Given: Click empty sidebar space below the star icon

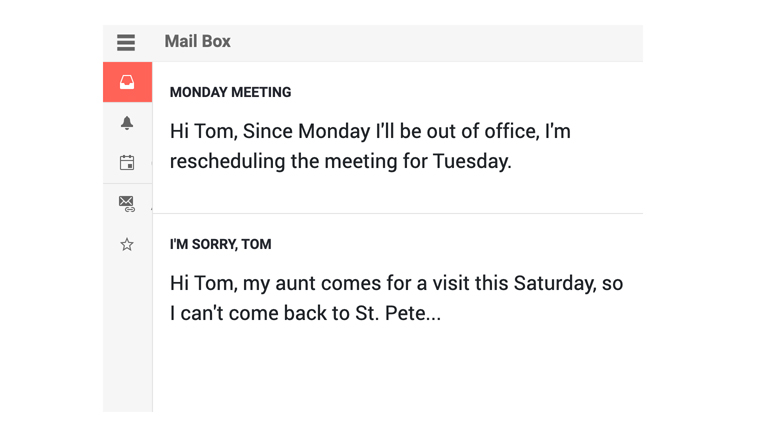Looking at the screenshot, I should [127, 330].
